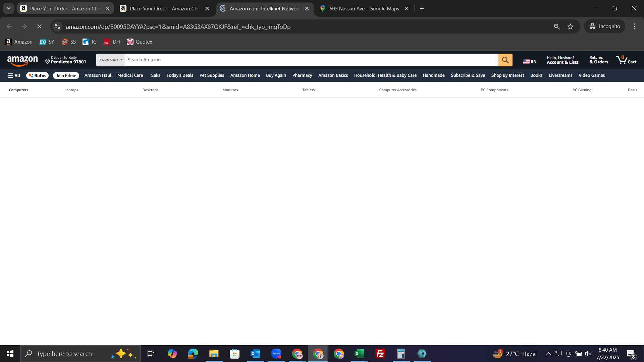644x362 pixels.
Task: Open the notification center icon
Action: click(631, 354)
